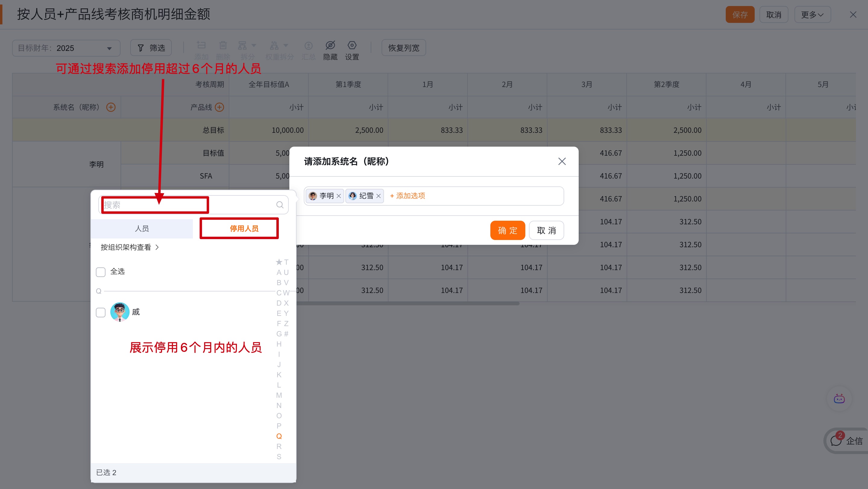This screenshot has height=489, width=868.
Task: Click 取消 button in the header
Action: tap(773, 15)
